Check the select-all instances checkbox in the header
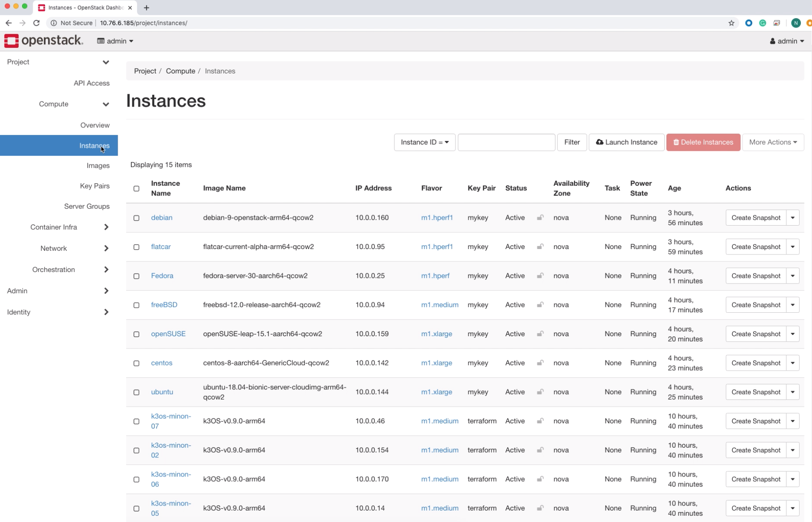 [x=136, y=188]
